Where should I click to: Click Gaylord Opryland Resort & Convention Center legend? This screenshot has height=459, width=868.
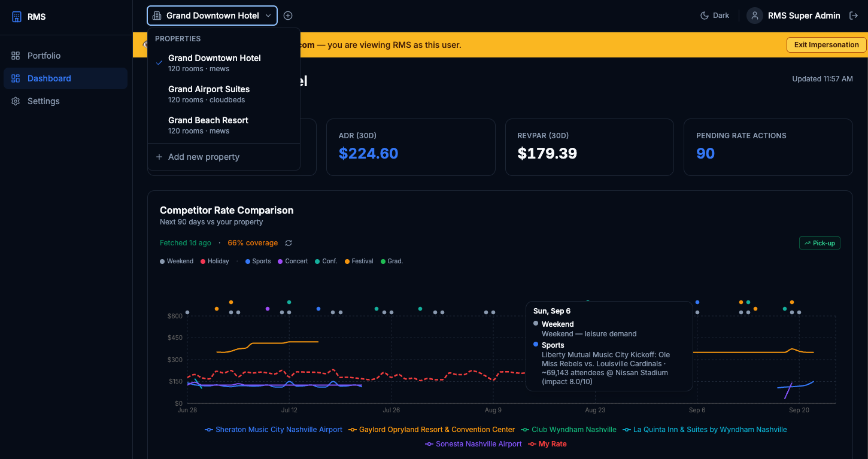point(432,430)
